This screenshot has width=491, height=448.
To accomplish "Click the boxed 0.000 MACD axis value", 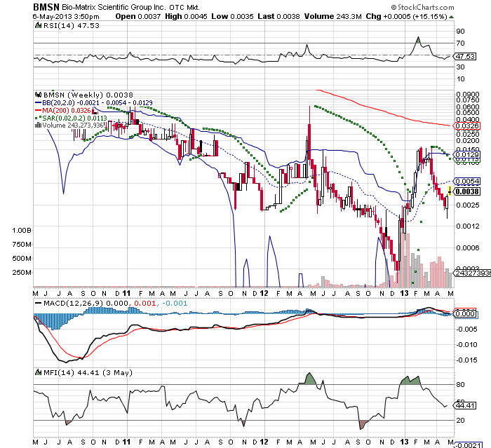I will point(465,313).
